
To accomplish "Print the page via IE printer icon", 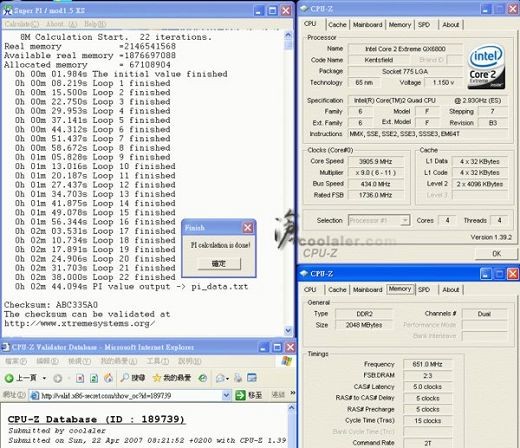I will 238,378.
